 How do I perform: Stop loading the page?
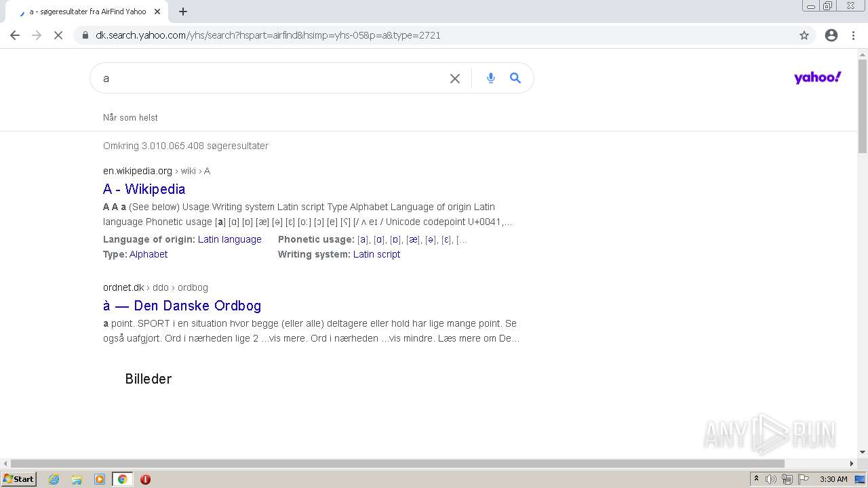coord(58,35)
